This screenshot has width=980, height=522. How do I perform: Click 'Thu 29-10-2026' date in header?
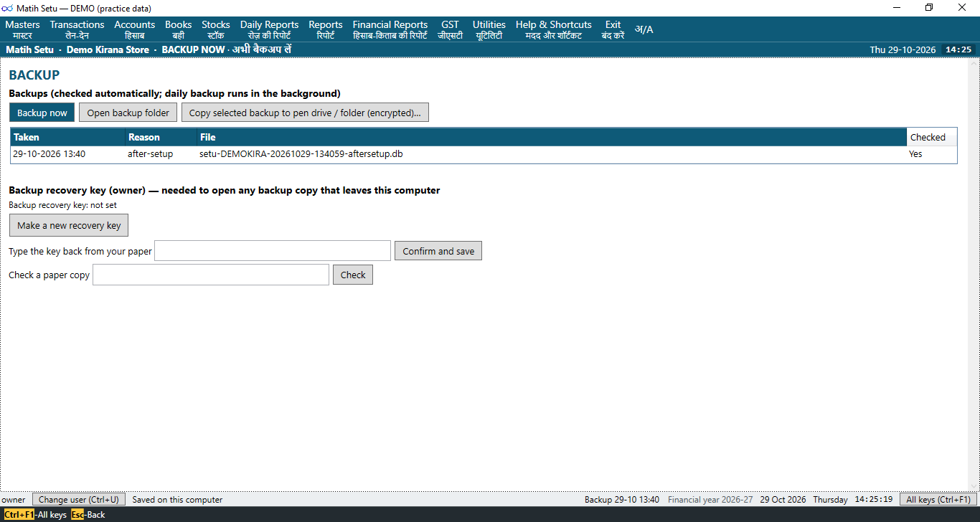click(903, 49)
